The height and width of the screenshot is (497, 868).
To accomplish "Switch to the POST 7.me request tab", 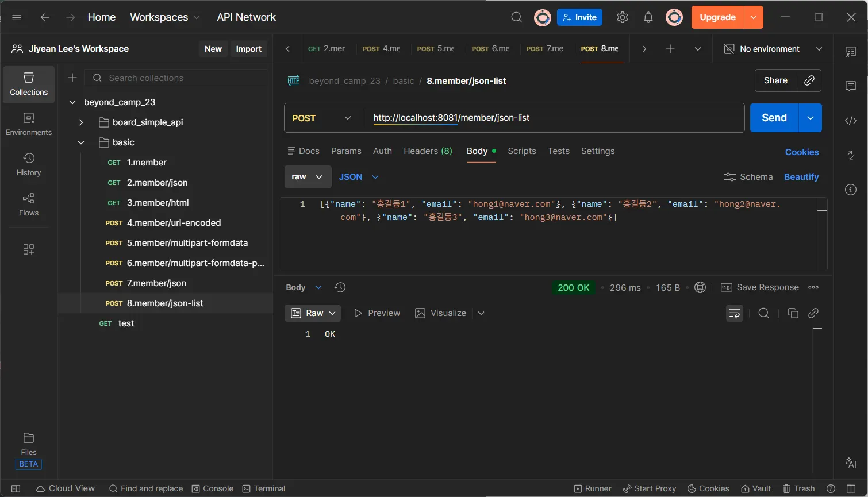I will (x=545, y=49).
